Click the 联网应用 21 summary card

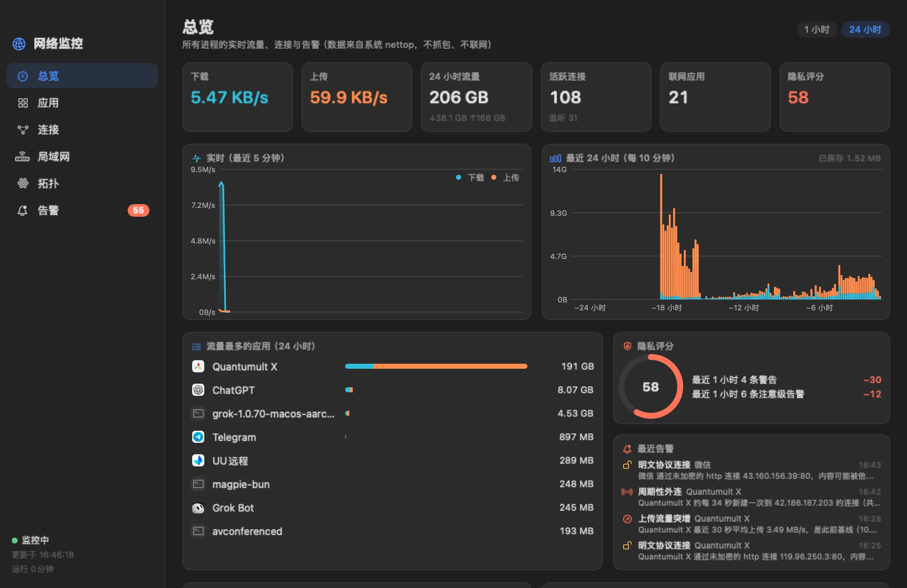coord(715,97)
